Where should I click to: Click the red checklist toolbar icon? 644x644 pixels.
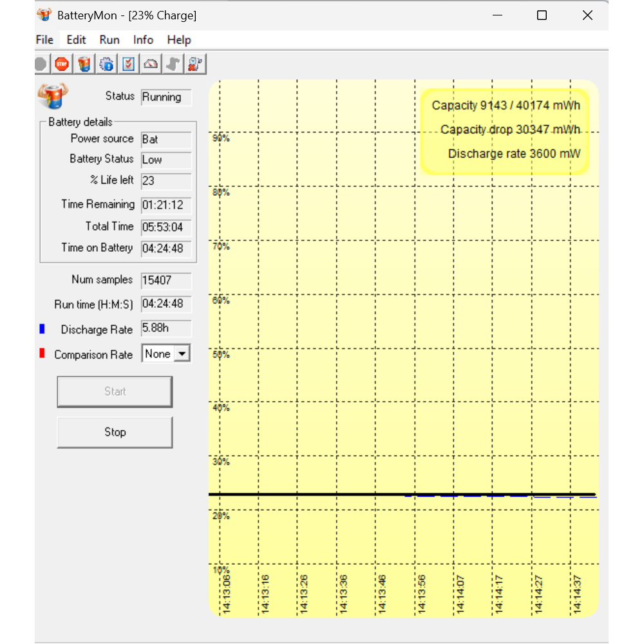pos(128,64)
